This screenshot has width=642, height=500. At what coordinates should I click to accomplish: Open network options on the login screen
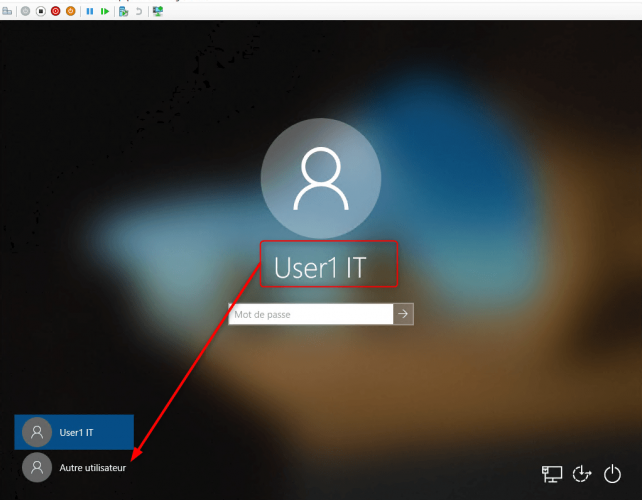(552, 474)
